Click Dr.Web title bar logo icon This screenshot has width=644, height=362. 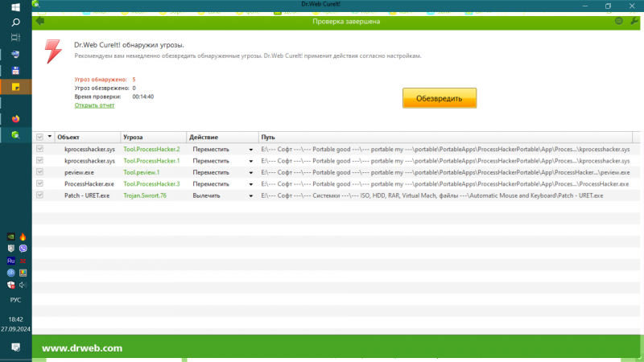click(x=36, y=4)
